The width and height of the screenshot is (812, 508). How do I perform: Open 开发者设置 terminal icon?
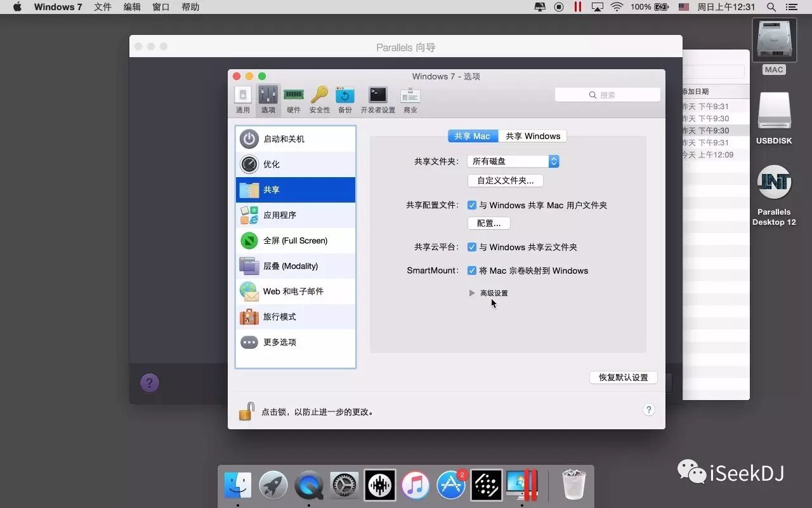point(378,100)
